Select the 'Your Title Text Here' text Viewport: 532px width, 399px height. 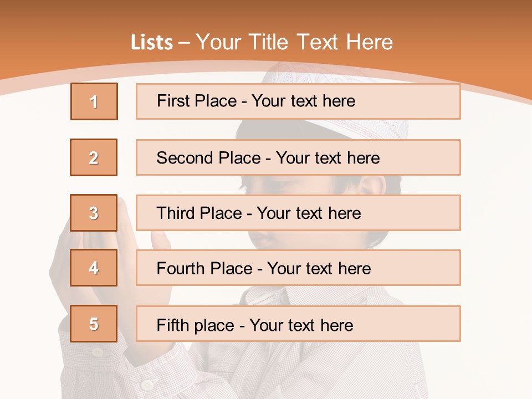tap(294, 43)
